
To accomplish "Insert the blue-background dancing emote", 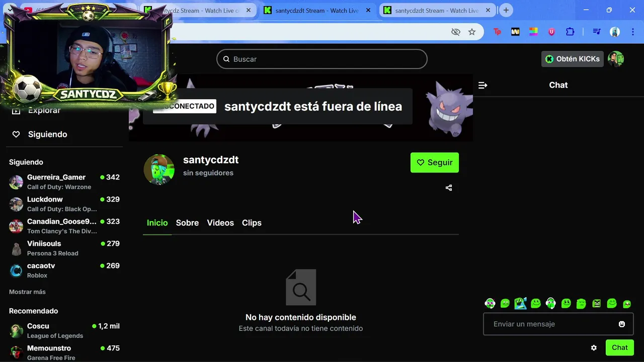I will [520, 303].
